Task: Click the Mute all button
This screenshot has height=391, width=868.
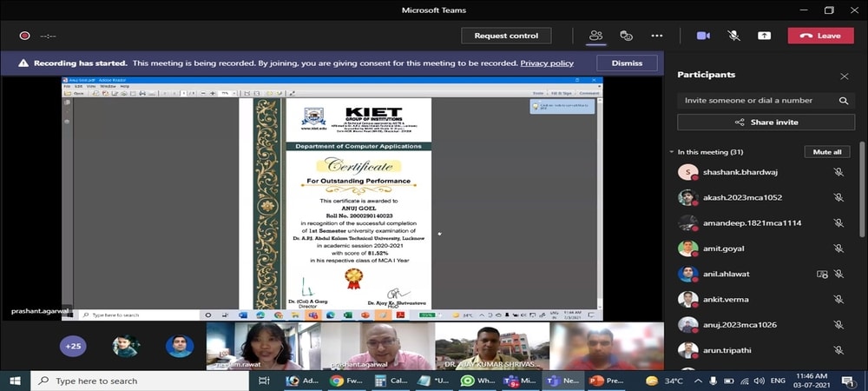Action: (826, 152)
